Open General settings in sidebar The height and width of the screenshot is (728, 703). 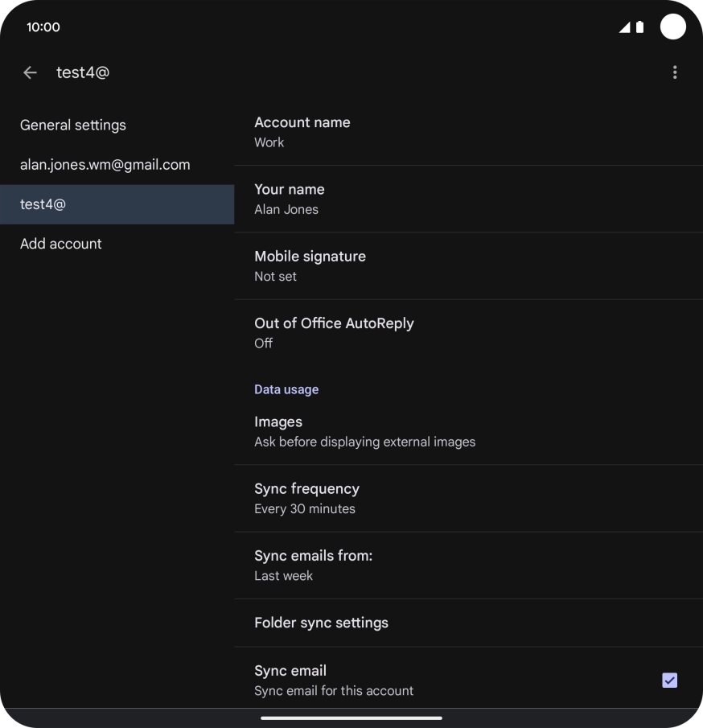pyautogui.click(x=73, y=125)
